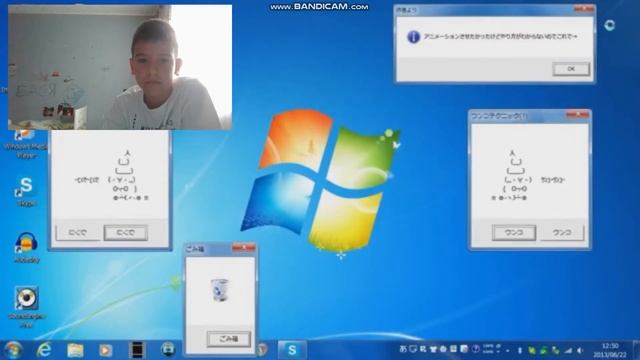Open the SoundEngine Free desktop shortcut
640x360 pixels.
point(27,307)
